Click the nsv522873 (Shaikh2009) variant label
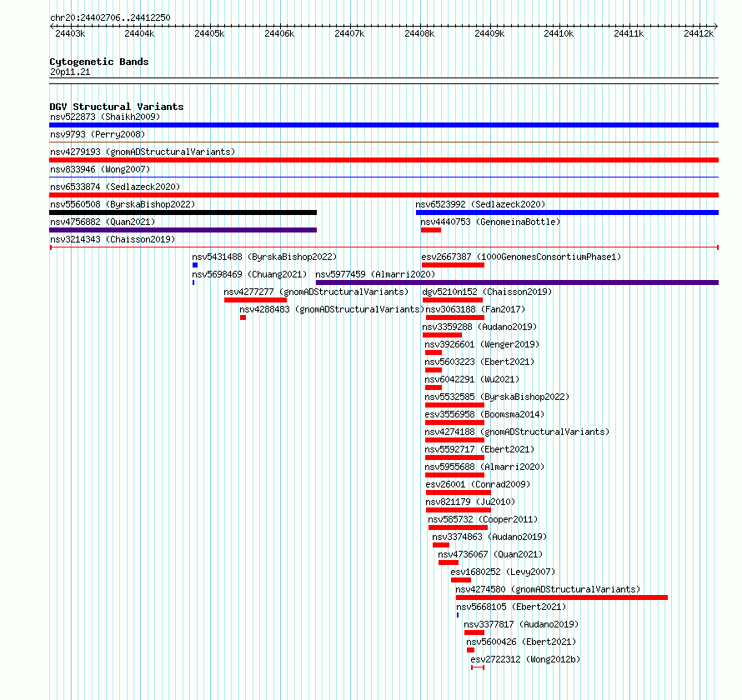 pos(105,117)
